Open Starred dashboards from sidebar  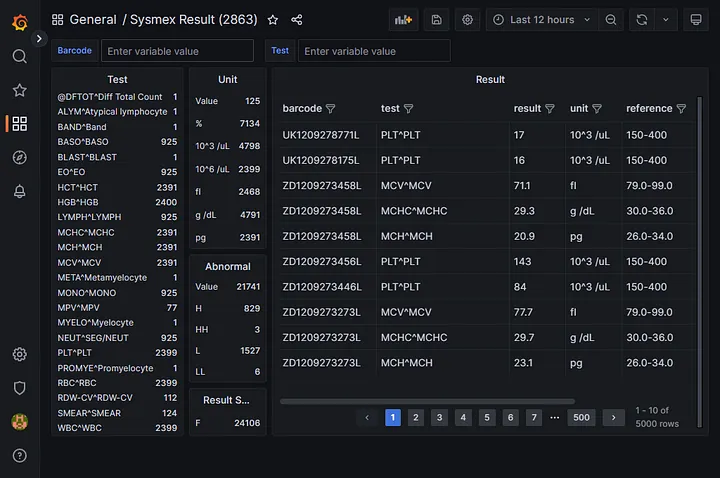(19, 90)
